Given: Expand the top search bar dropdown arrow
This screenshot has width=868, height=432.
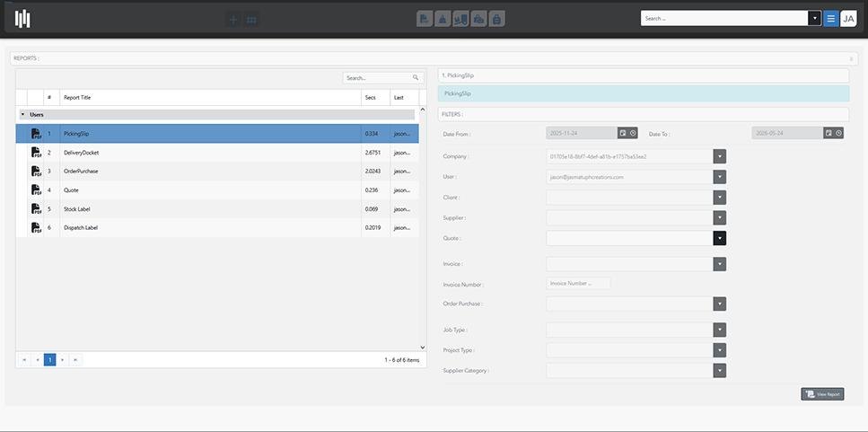Looking at the screenshot, I should point(814,18).
